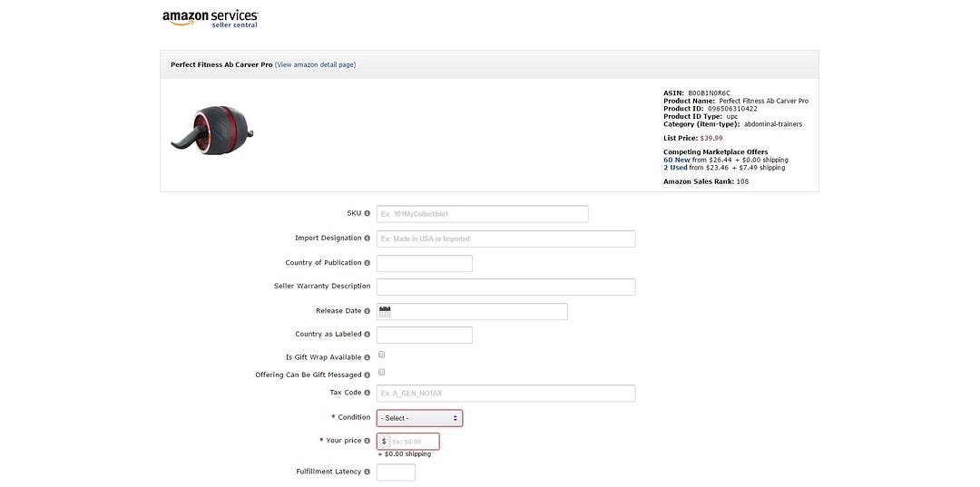
Task: Click the Country as Labeled info icon
Action: coord(367,335)
